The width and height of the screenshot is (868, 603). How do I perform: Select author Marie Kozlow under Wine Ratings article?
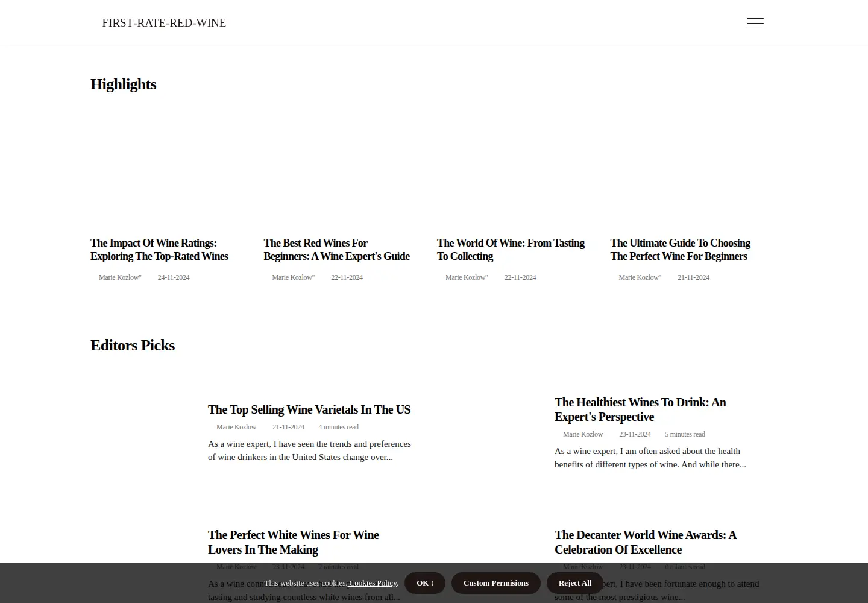(120, 277)
